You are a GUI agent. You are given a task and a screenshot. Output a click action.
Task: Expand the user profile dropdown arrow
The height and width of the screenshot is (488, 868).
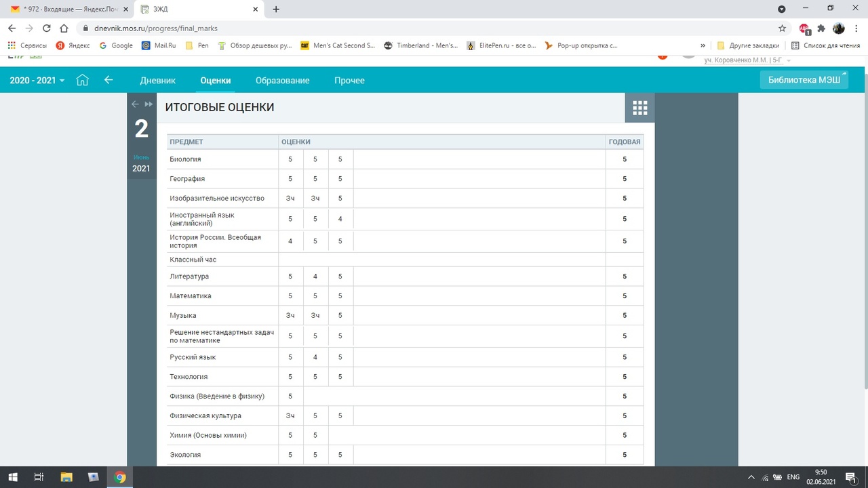point(789,61)
